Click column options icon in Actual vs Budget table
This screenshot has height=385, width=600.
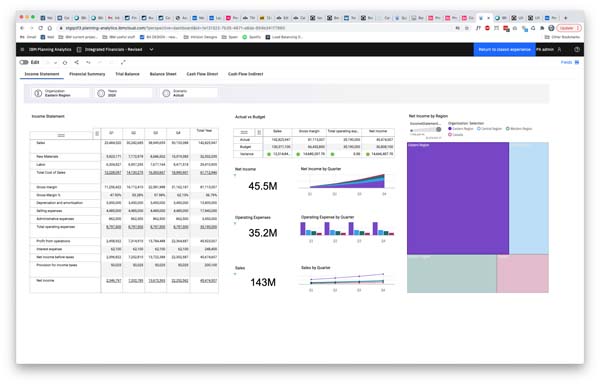pos(259,132)
